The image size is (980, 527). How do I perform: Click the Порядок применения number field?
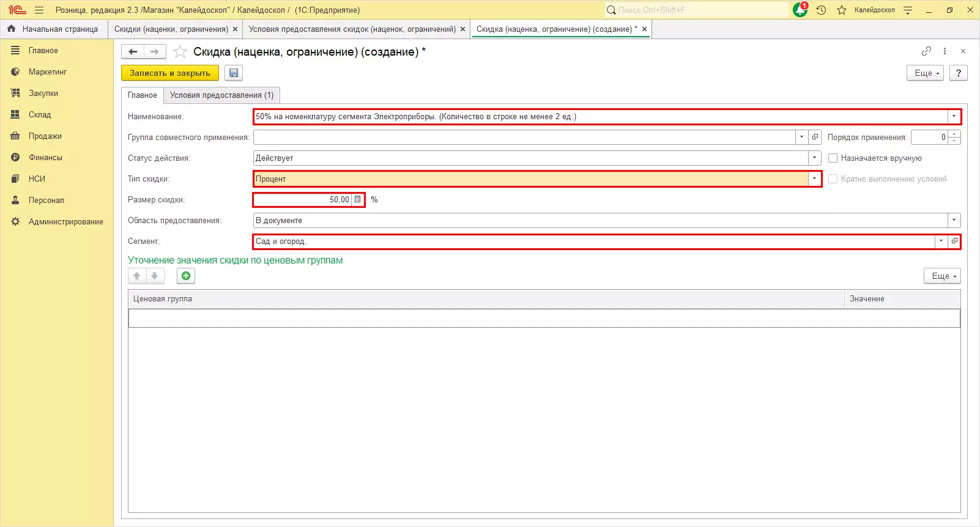point(929,137)
